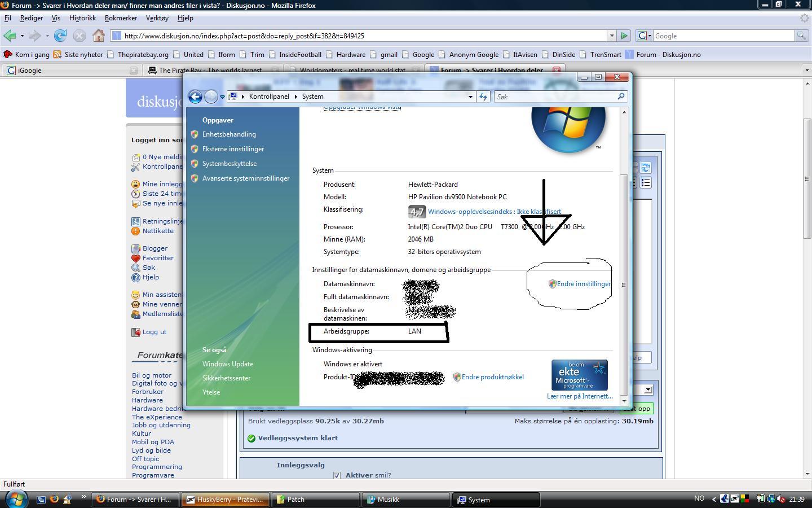
Task: Click volume icon in system tray
Action: (x=782, y=498)
